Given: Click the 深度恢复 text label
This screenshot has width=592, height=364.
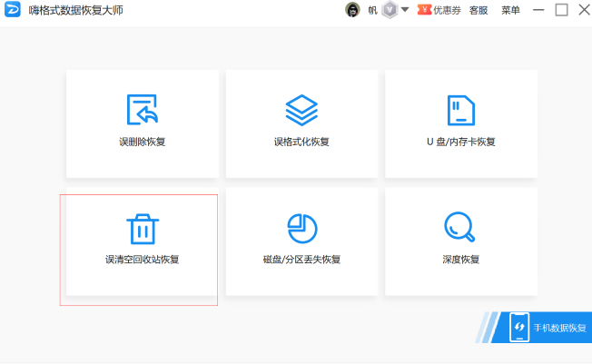Looking at the screenshot, I should [460, 260].
